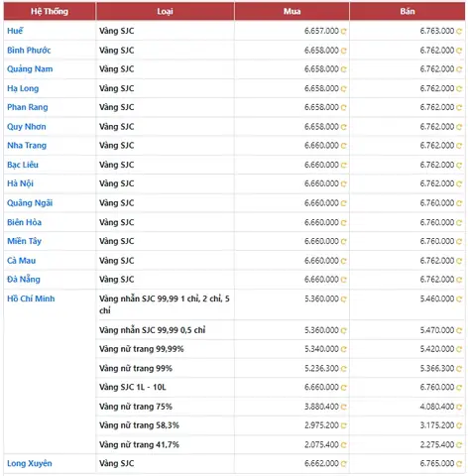Open the Cà Mau link

pos(21,261)
